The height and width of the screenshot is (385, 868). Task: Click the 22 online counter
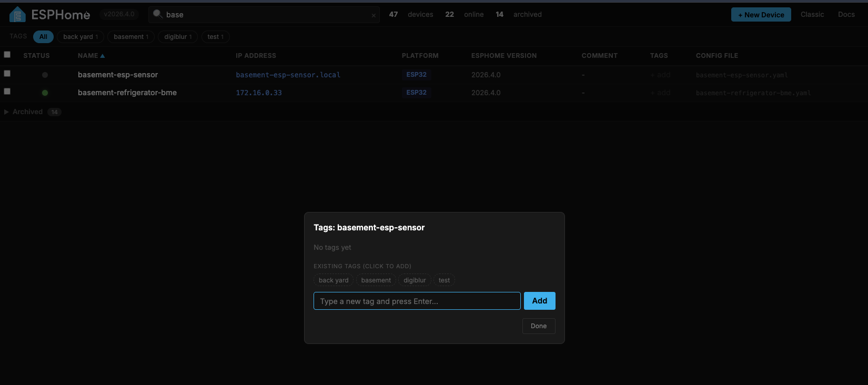click(464, 14)
